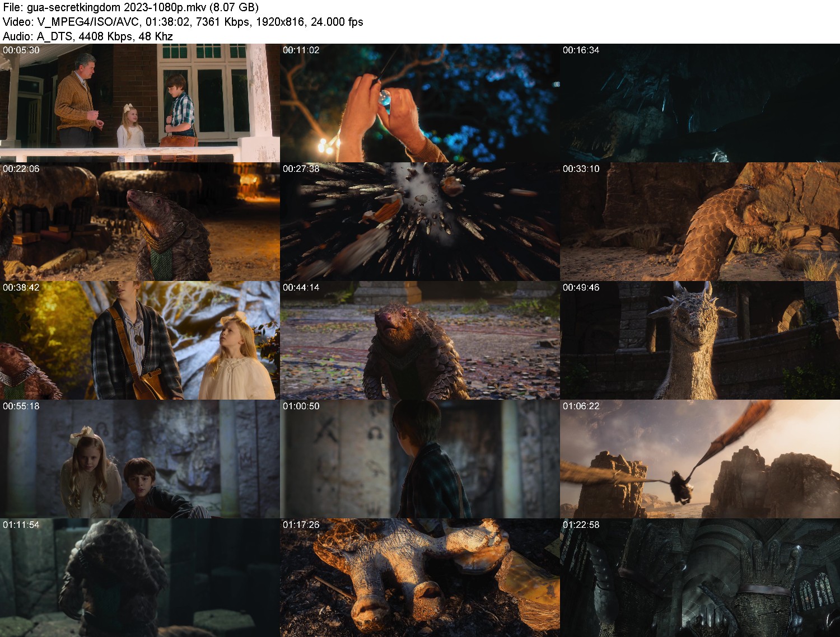
Task: Select the frame stamped 00:22:06
Action: click(x=140, y=222)
